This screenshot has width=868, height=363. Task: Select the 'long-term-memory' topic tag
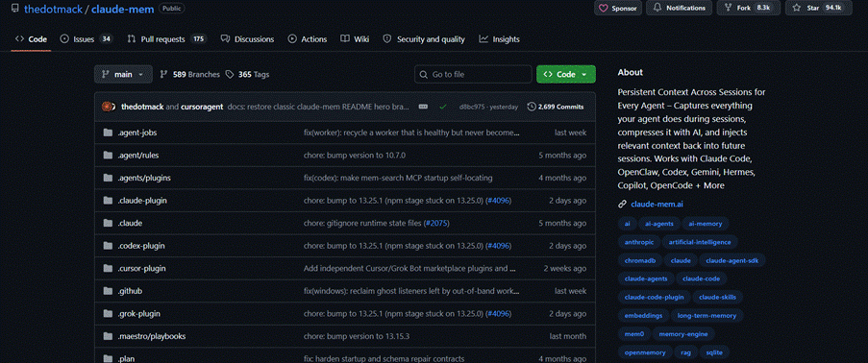coord(707,315)
